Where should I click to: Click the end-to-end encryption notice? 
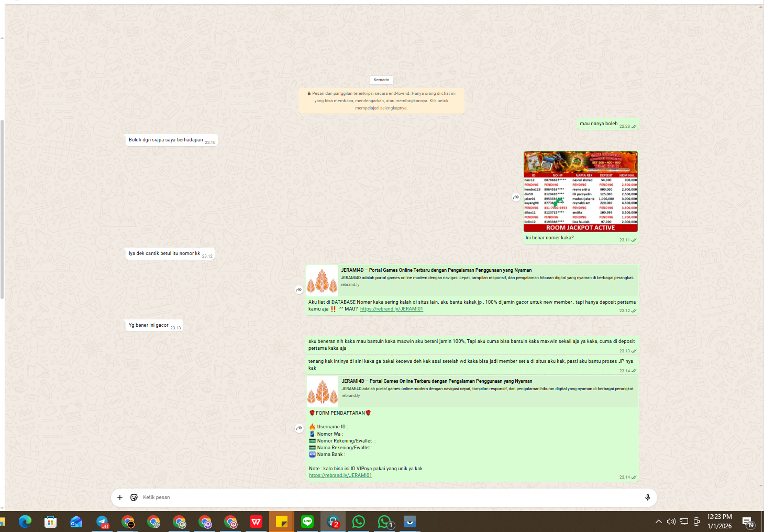pos(381,101)
